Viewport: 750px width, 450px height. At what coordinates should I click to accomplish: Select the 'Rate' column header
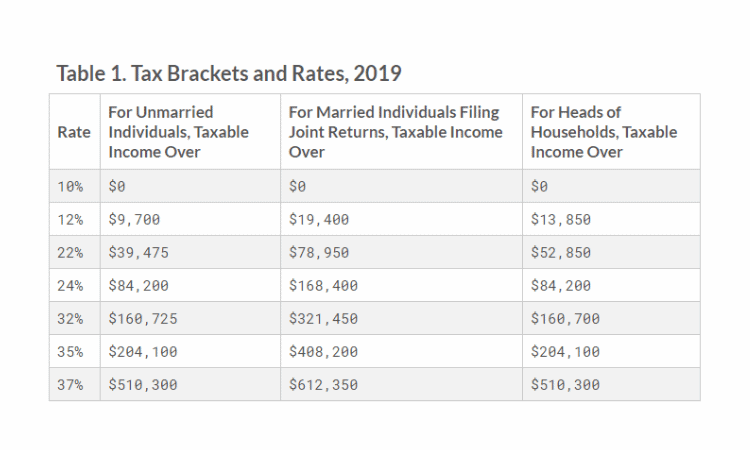point(73,132)
